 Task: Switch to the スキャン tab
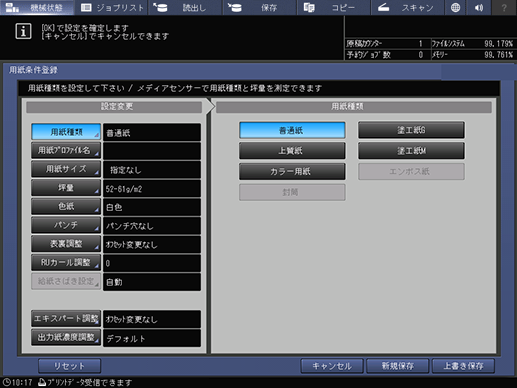[407, 7]
